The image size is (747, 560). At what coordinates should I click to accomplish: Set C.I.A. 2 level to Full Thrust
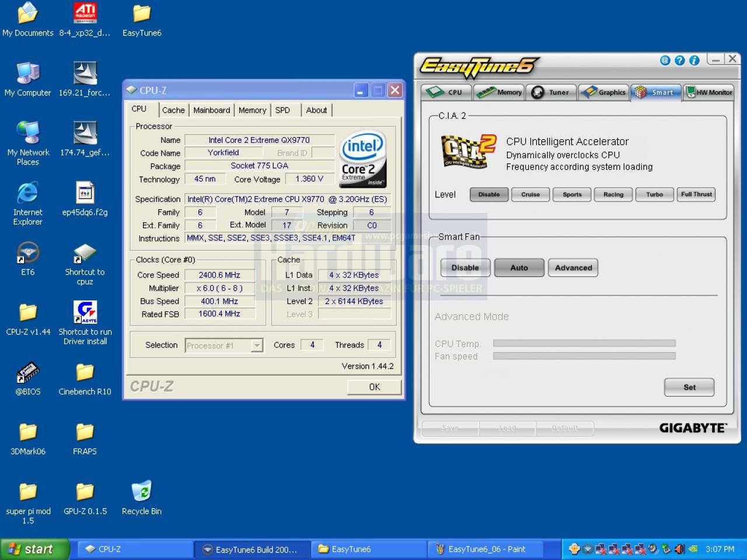[696, 194]
